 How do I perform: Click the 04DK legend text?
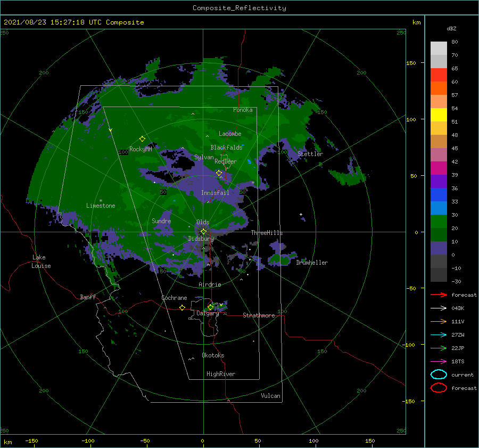tap(458, 308)
